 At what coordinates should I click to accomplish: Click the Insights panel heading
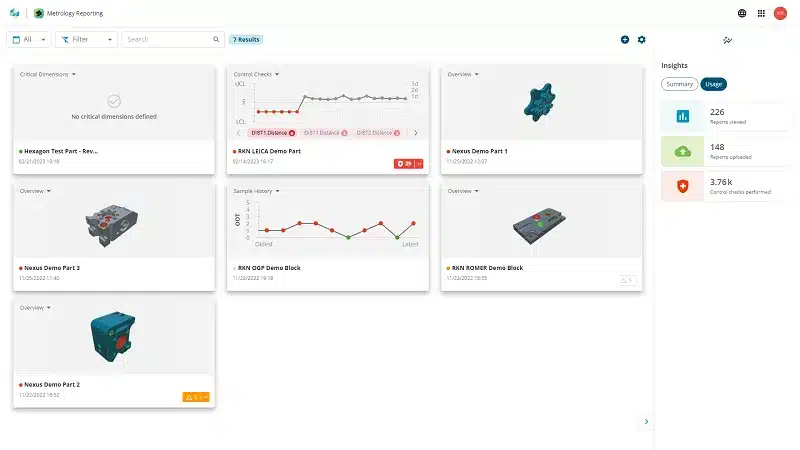[x=674, y=66]
